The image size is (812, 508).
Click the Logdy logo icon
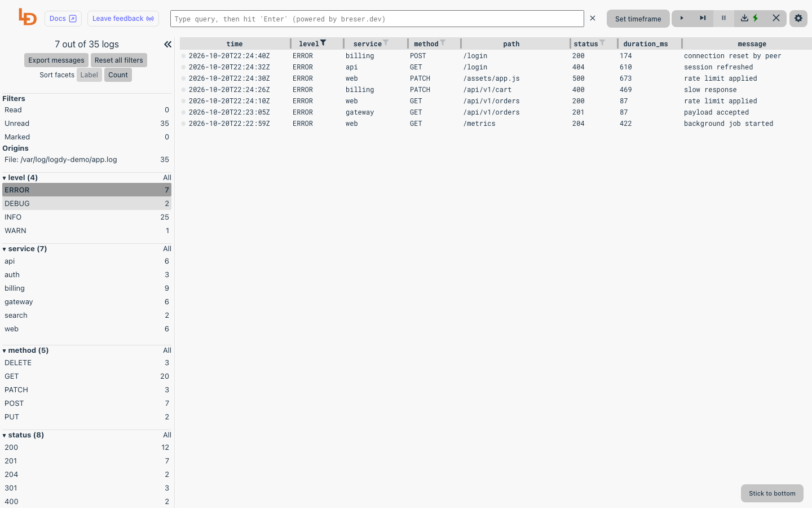pyautogui.click(x=28, y=17)
